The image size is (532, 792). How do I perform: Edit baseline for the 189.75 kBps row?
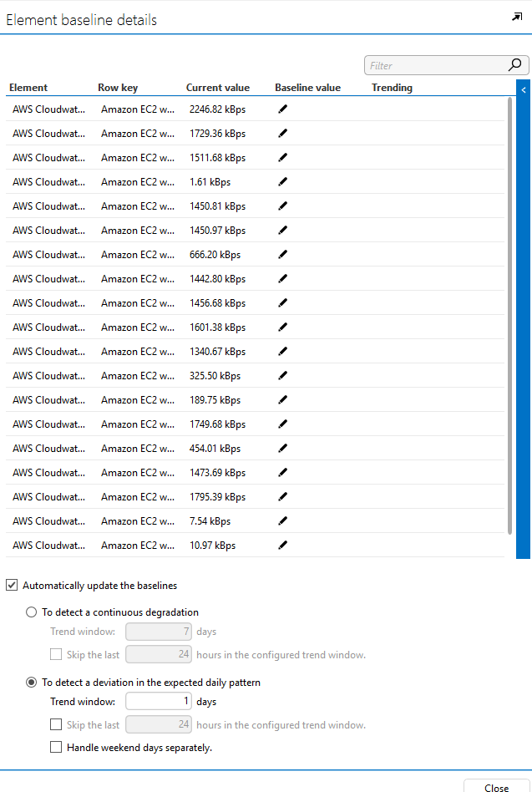282,400
